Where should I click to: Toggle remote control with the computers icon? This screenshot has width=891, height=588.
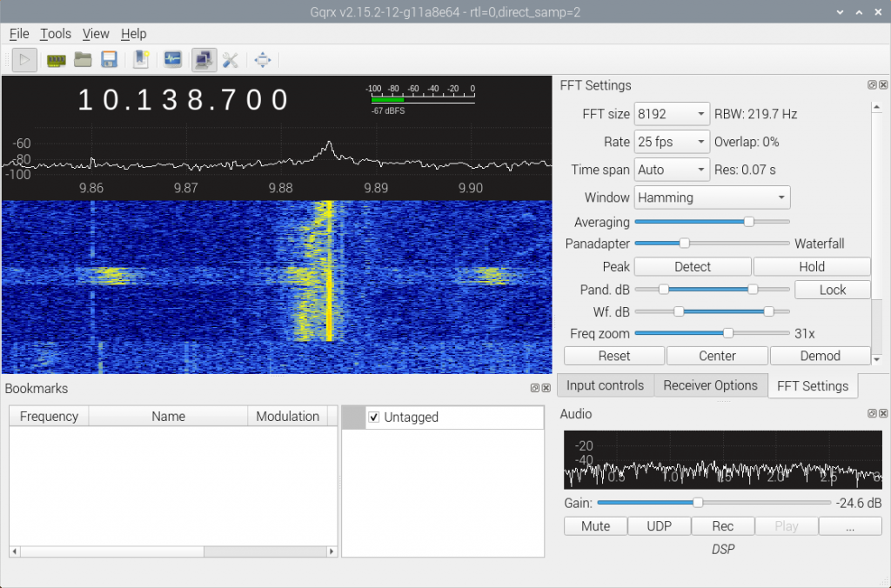point(204,59)
